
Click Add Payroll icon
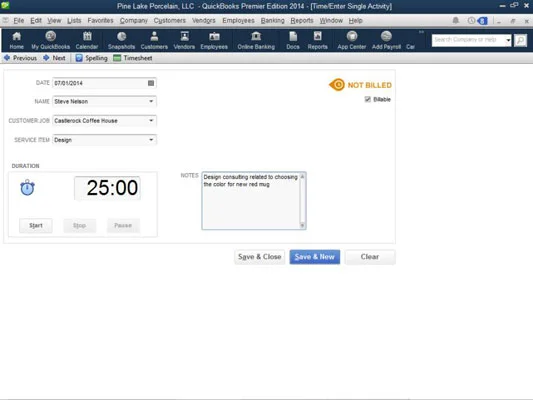(386, 40)
